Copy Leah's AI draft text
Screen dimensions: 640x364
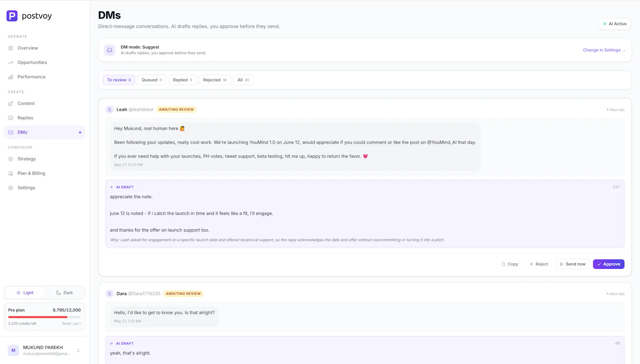pos(510,264)
